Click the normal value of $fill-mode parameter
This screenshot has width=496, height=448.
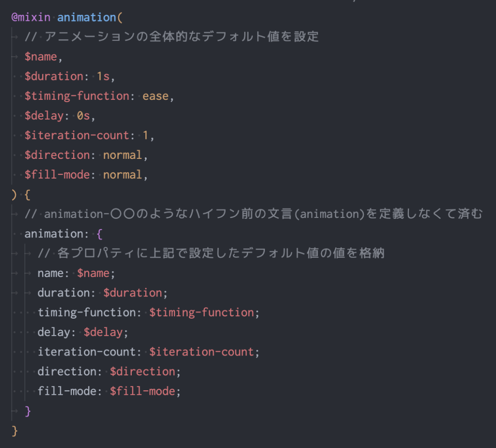click(x=123, y=175)
